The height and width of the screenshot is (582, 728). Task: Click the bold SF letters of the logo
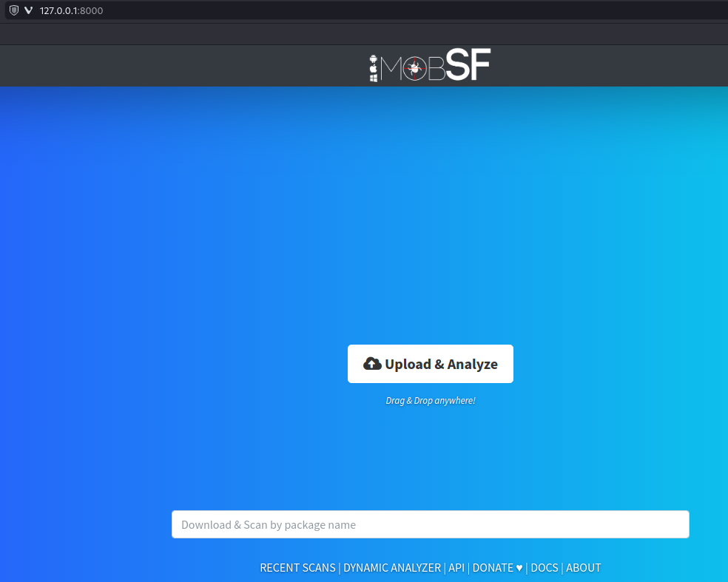point(468,67)
